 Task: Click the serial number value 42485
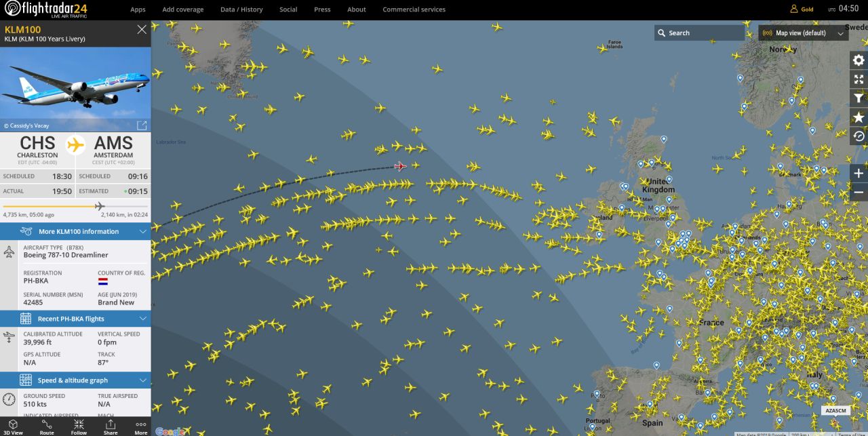[x=33, y=302]
